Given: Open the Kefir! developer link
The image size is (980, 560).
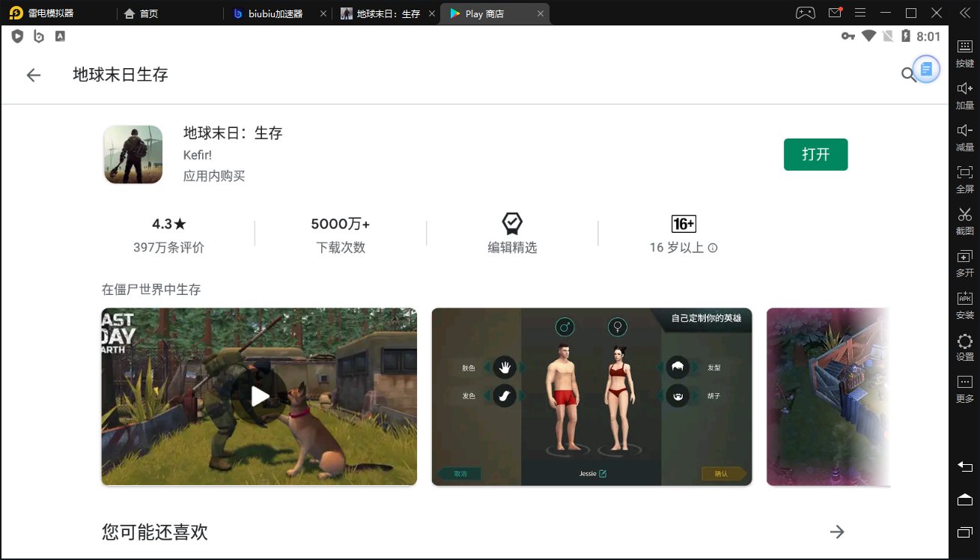Looking at the screenshot, I should [x=198, y=155].
